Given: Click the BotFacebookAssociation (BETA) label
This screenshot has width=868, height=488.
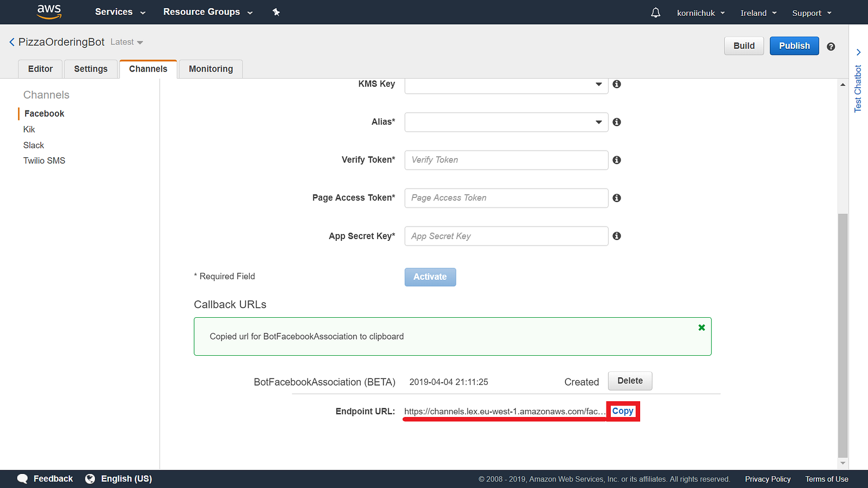Looking at the screenshot, I should pos(324,382).
